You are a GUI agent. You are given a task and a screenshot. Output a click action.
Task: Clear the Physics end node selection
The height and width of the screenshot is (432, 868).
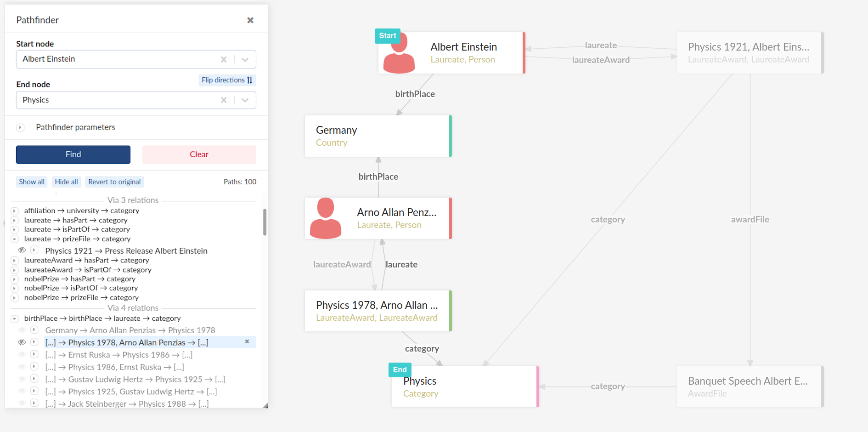coord(224,100)
